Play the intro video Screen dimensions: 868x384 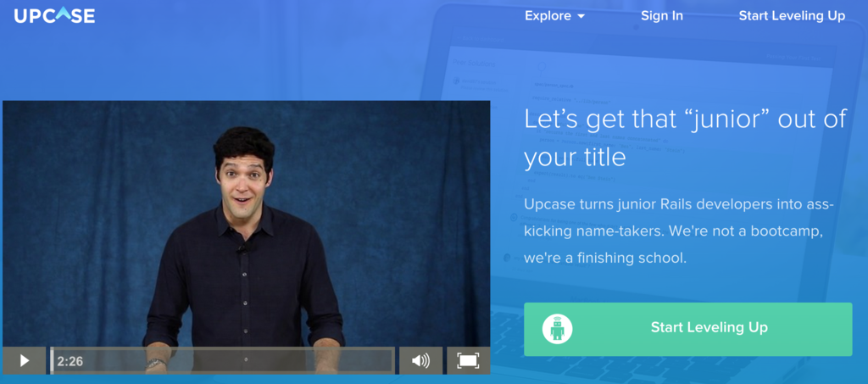25,361
